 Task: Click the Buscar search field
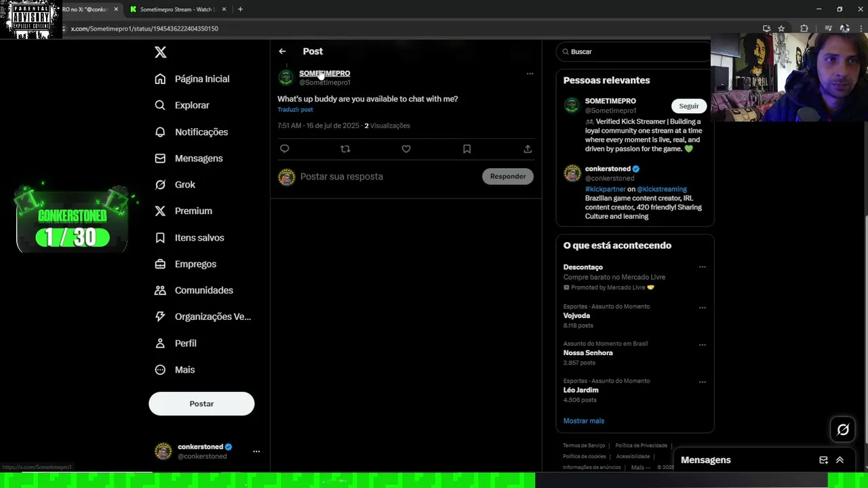(x=634, y=52)
